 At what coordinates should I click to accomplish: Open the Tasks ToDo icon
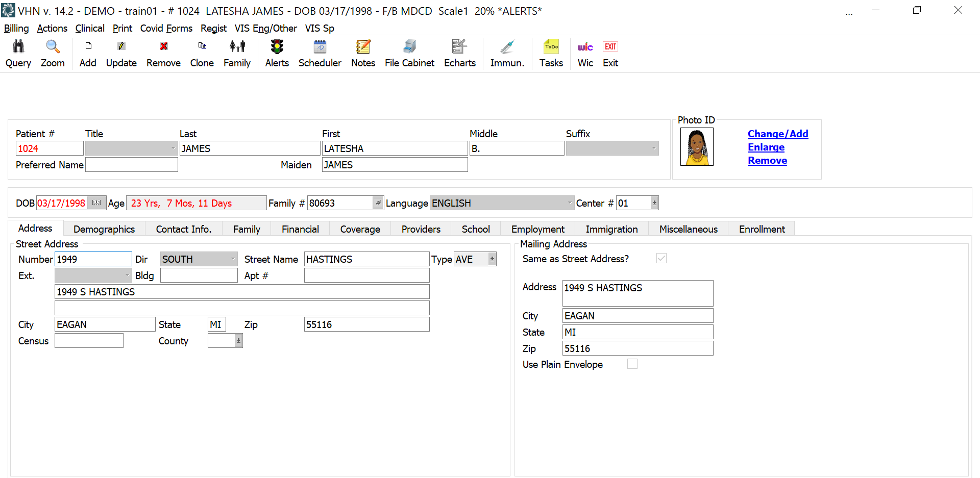(x=551, y=54)
